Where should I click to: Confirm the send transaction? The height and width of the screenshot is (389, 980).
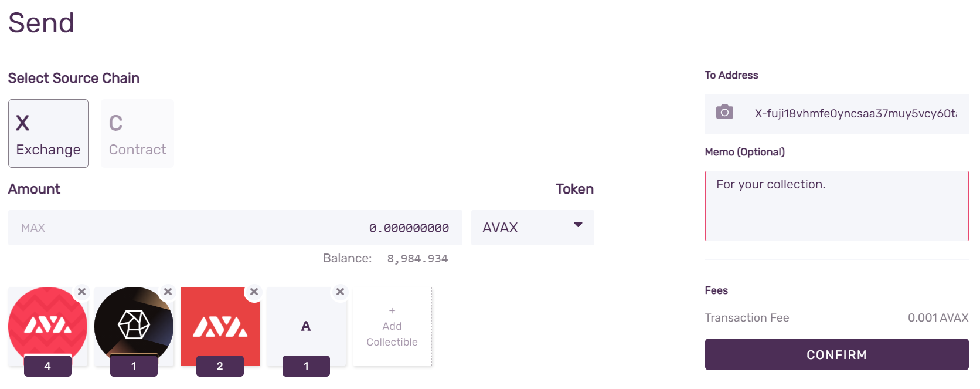click(x=836, y=354)
